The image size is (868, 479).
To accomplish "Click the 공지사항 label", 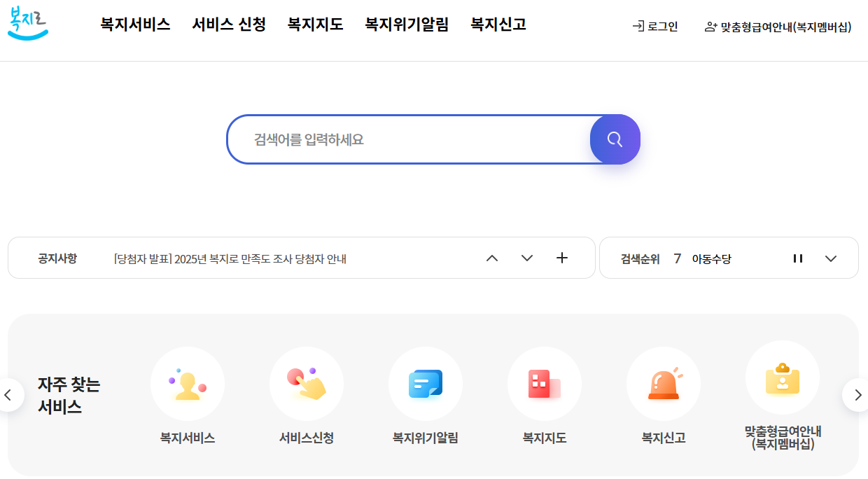I will pos(57,258).
